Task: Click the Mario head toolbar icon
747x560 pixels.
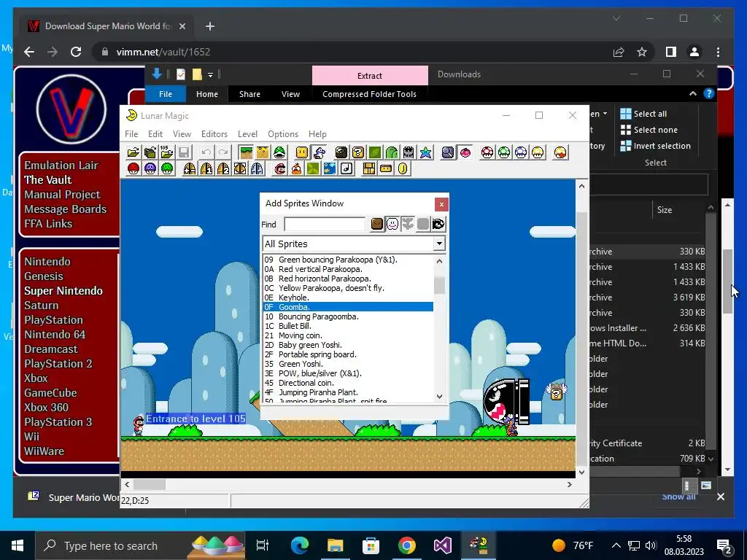Action: click(x=279, y=168)
